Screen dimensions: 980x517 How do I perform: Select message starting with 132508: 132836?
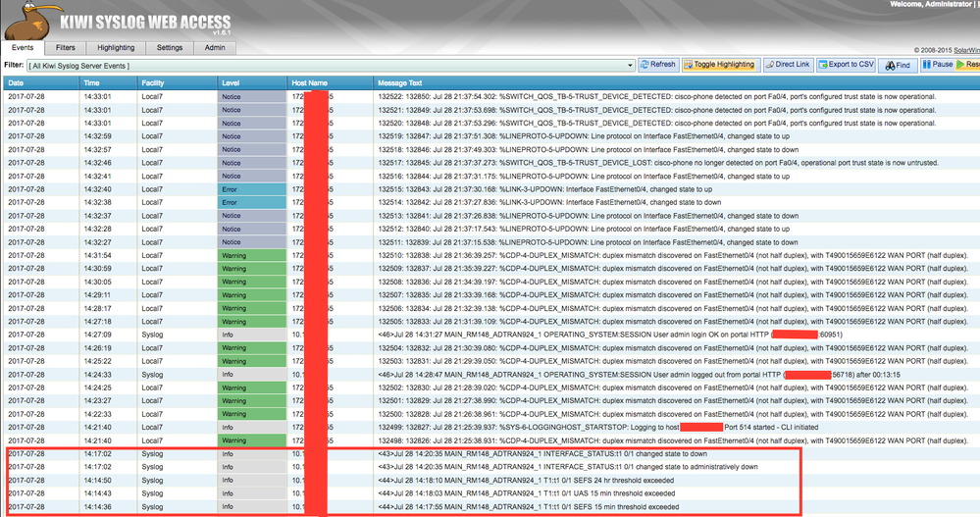[x=673, y=282]
